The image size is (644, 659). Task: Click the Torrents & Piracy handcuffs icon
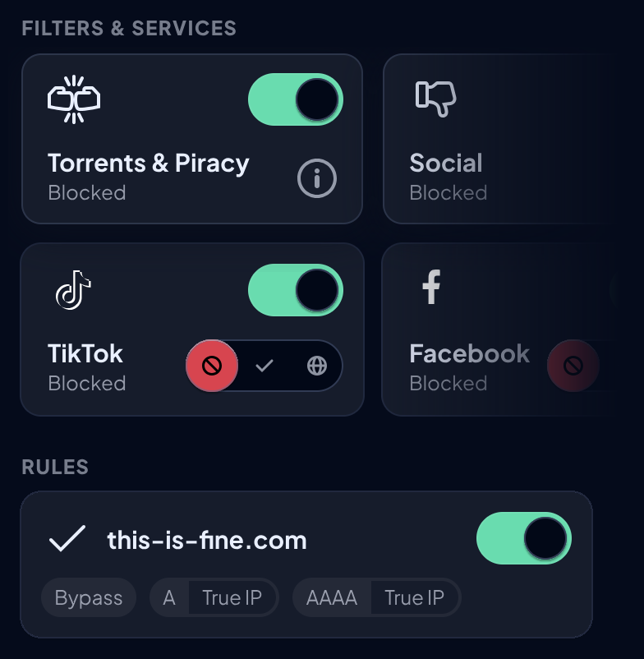pyautogui.click(x=74, y=99)
